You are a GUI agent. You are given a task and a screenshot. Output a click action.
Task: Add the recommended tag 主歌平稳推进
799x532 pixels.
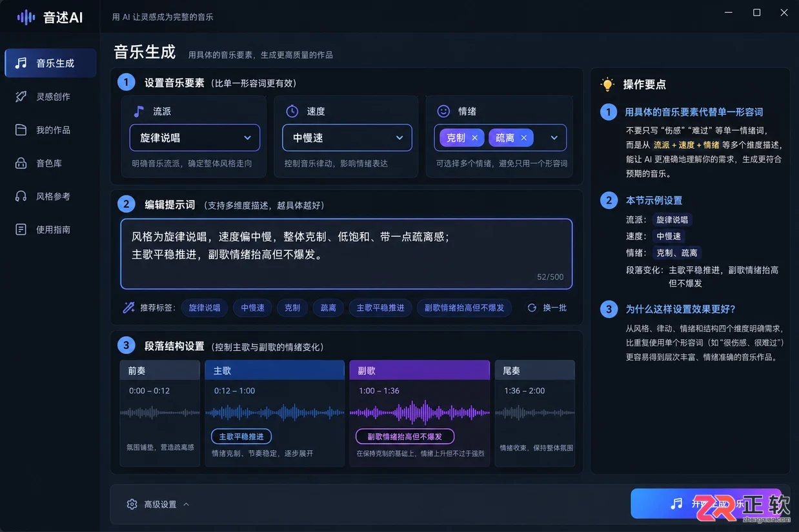[x=380, y=308]
